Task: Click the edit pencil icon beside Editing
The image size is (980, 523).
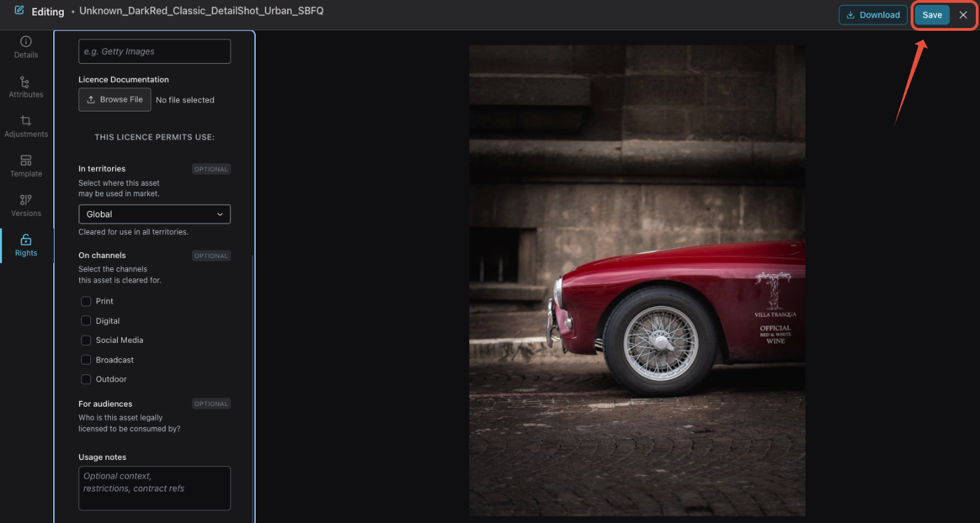Action: pyautogui.click(x=19, y=11)
